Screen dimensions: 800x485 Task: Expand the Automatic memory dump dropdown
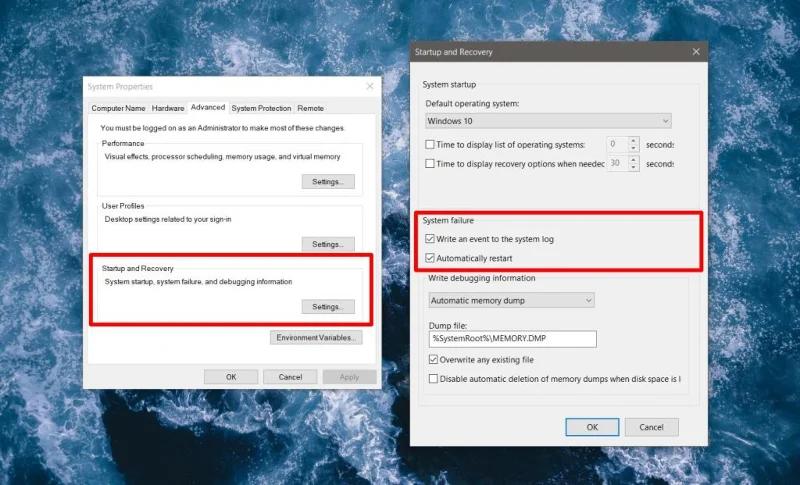pos(511,300)
